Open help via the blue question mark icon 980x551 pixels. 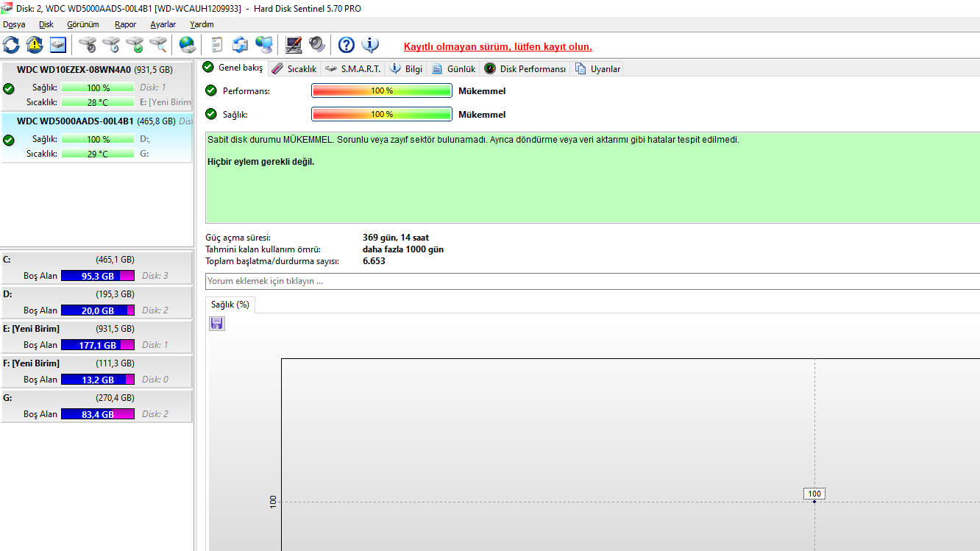point(347,45)
